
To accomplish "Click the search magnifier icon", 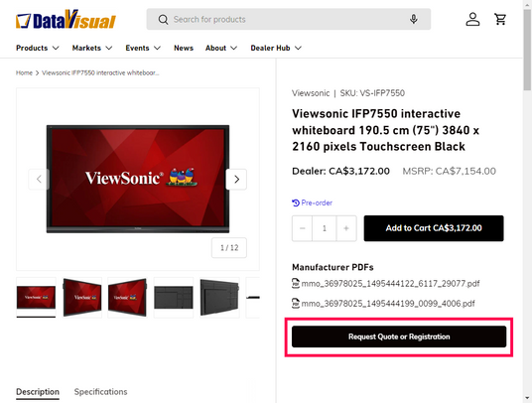I will [163, 19].
